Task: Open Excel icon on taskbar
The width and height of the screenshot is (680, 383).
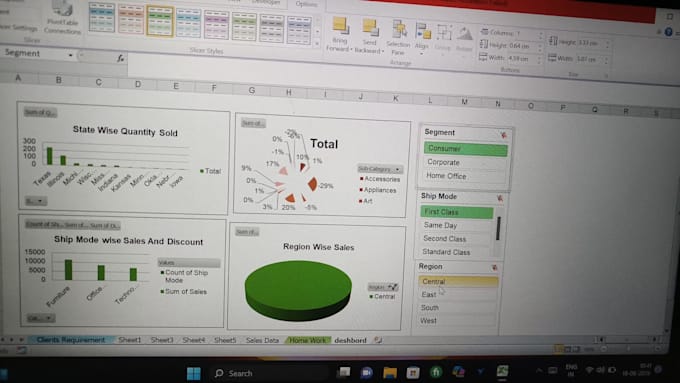Action: point(503,371)
